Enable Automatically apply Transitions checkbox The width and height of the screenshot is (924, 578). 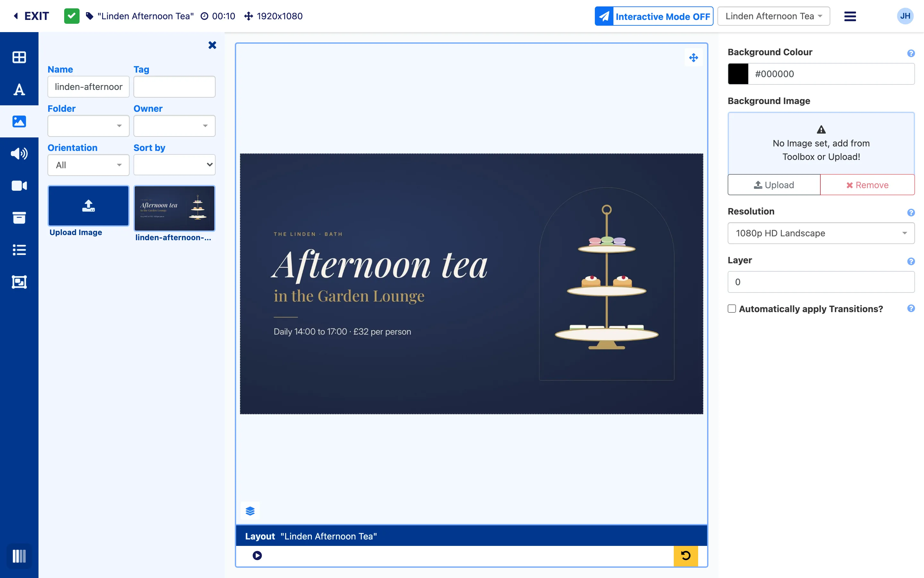[x=732, y=309]
